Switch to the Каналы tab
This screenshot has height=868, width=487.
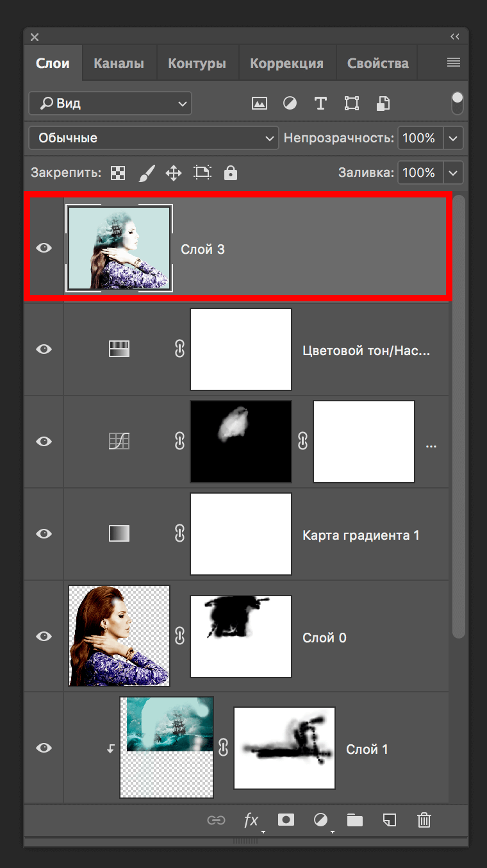[x=119, y=63]
